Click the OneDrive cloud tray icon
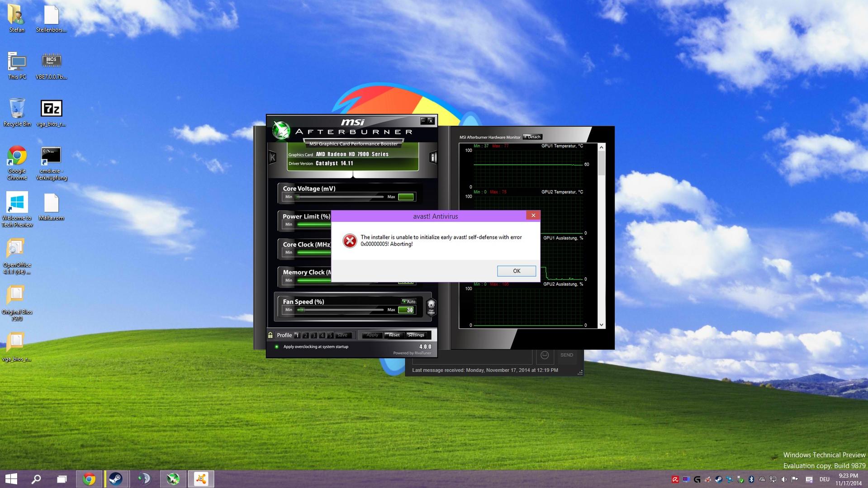This screenshot has height=488, width=868. tap(762, 479)
